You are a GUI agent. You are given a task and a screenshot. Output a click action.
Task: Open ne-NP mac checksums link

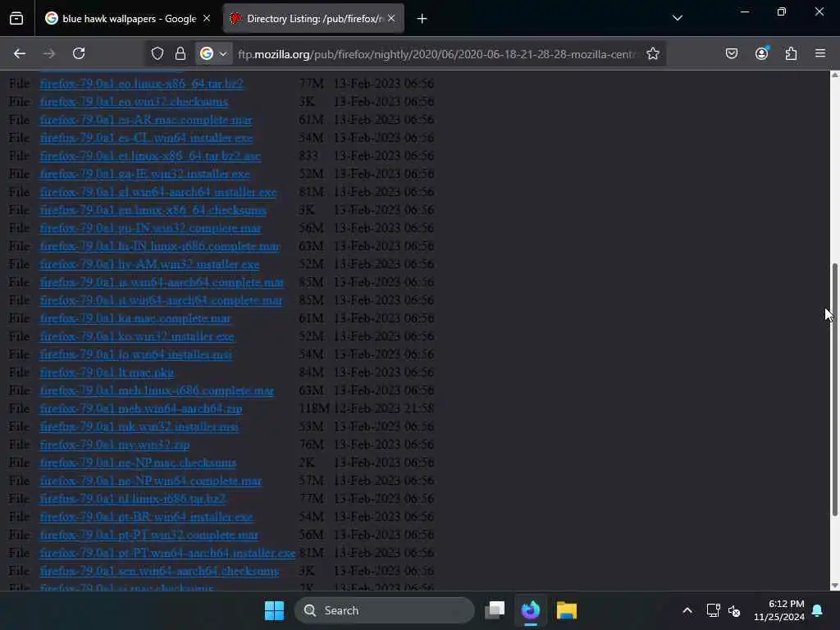(x=138, y=463)
